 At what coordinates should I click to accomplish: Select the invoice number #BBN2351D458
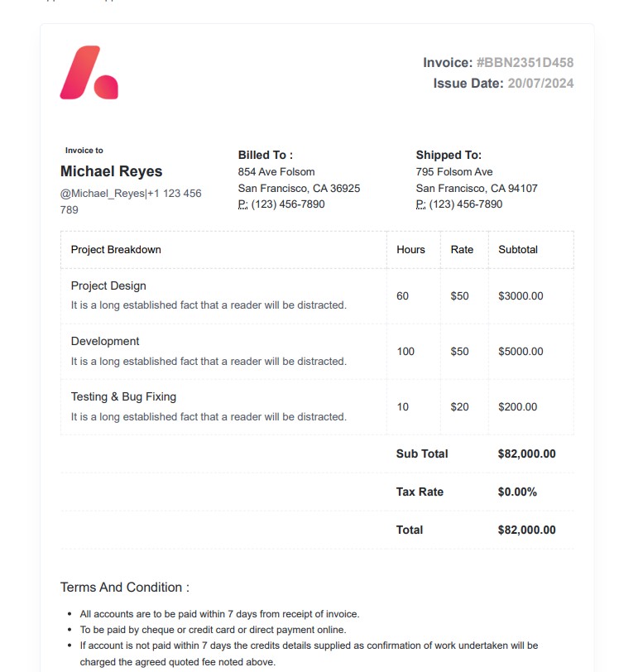(x=525, y=63)
